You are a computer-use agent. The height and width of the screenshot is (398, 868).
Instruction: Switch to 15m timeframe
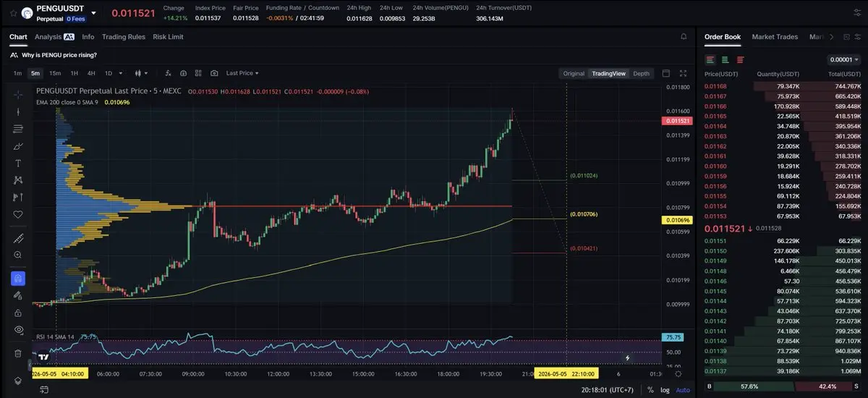(55, 73)
